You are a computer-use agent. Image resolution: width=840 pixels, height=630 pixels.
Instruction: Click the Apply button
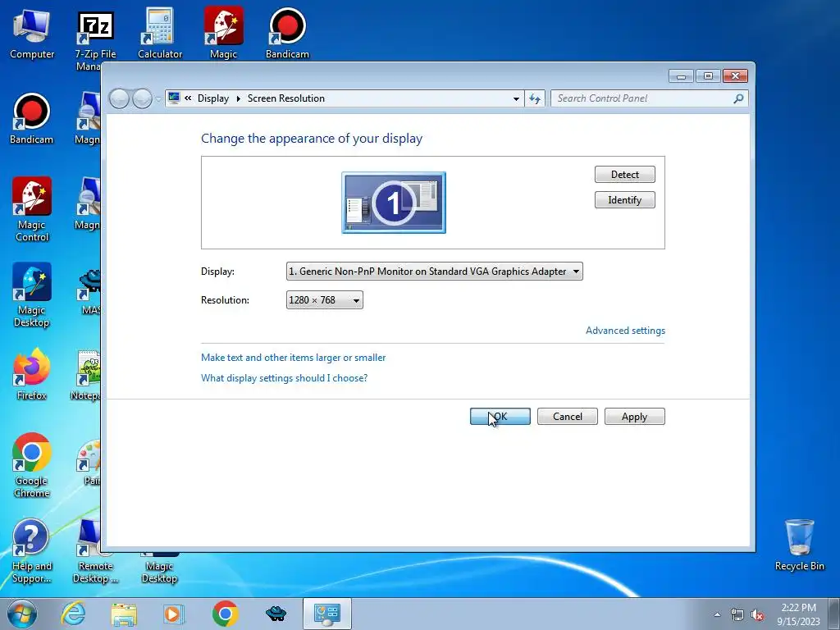[635, 417]
